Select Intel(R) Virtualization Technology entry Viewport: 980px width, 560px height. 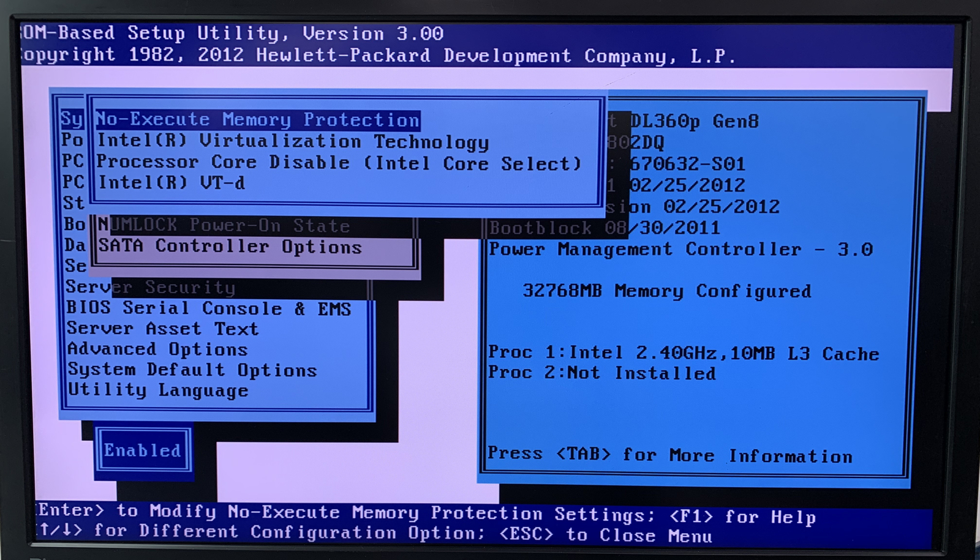pos(293,142)
